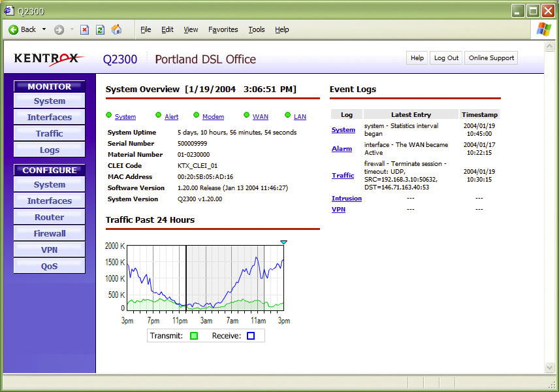Open the File menu
Screen dimensions: 559x392
click(x=146, y=29)
